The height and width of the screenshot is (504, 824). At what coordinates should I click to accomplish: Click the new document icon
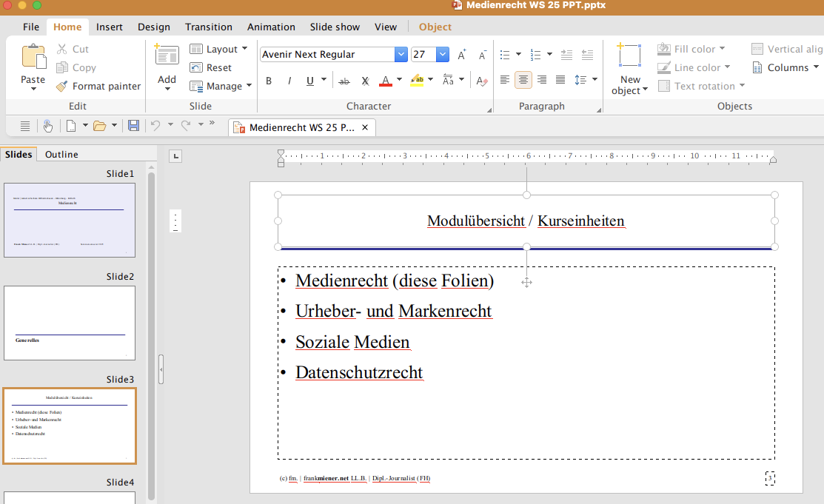click(x=71, y=126)
